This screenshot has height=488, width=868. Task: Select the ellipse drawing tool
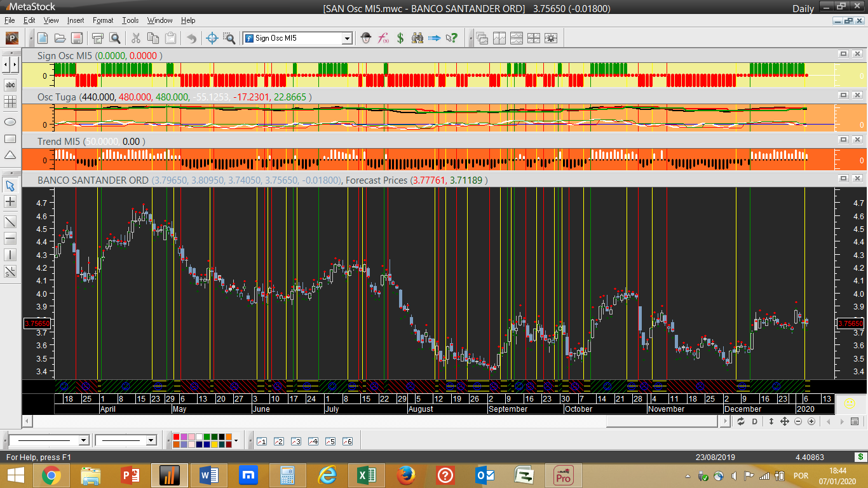(x=10, y=121)
